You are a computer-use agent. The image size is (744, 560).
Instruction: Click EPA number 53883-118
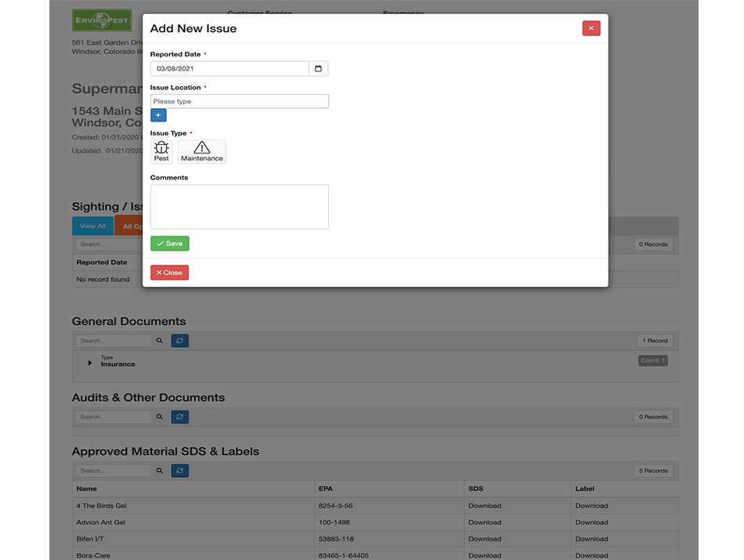(x=337, y=539)
